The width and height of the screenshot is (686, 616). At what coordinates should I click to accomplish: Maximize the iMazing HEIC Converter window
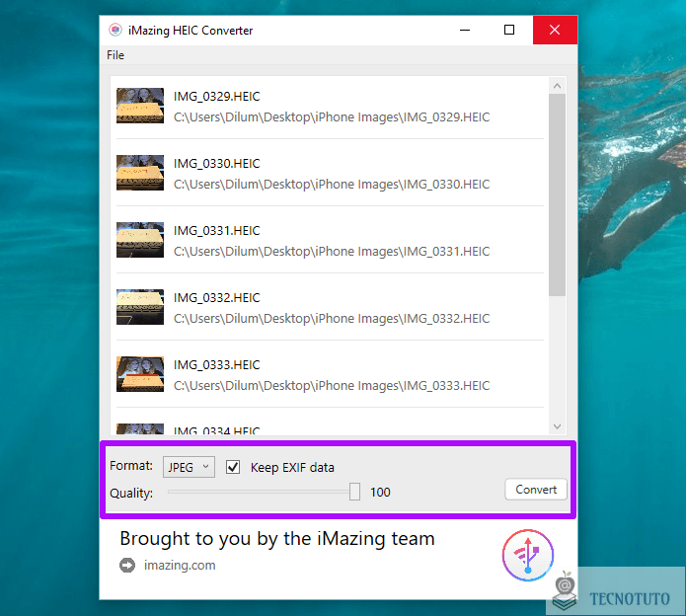coord(509,31)
